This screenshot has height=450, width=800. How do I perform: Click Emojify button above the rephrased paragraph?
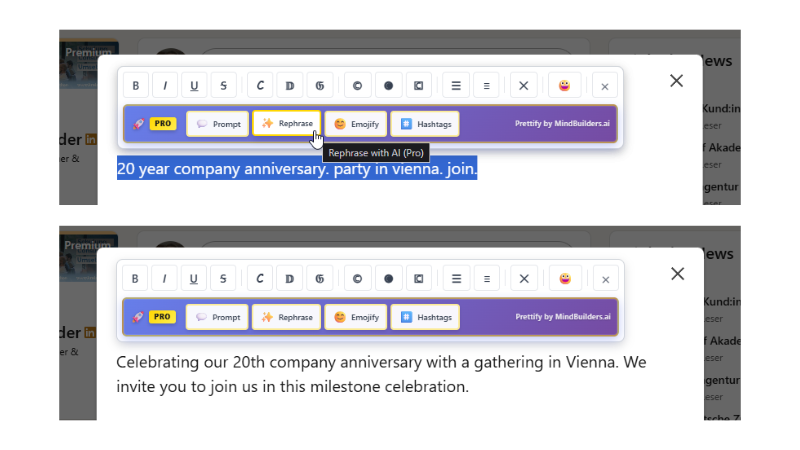coord(356,318)
